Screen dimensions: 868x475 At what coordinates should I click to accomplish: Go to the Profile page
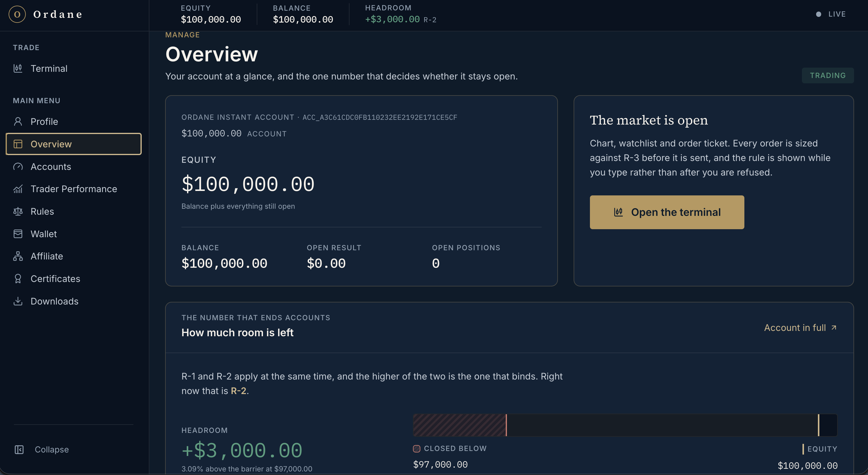click(x=74, y=121)
